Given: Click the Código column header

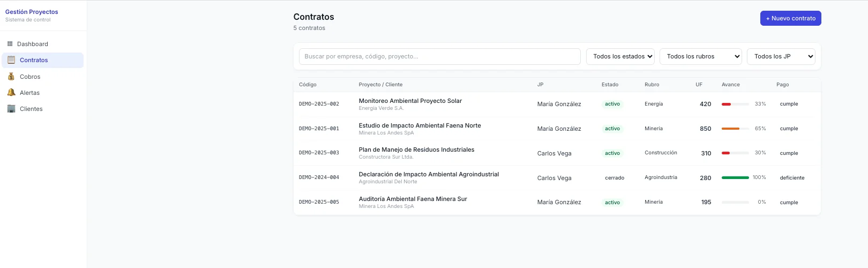Looking at the screenshot, I should point(308,85).
